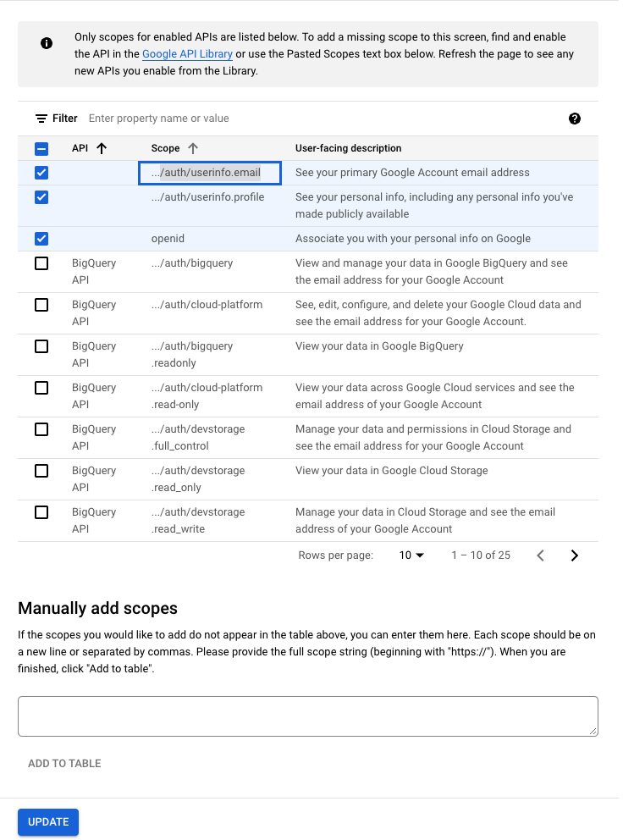This screenshot has width=623, height=840.
Task: Uncheck the userinfo.profile scope
Action: 41,197
